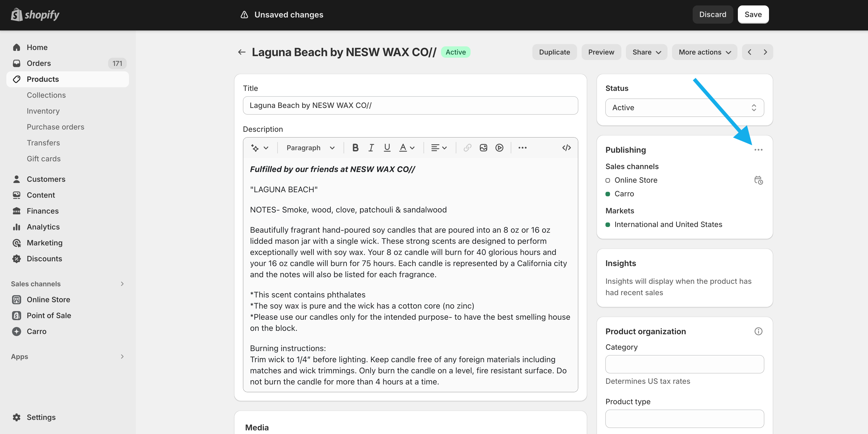Open Orders in the sidebar
Screen dimensions: 868x434
[39, 63]
